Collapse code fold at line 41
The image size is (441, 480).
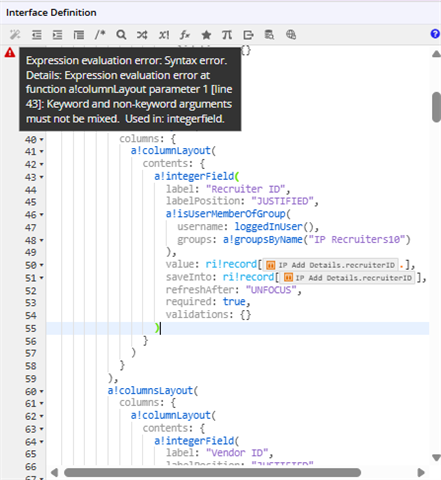[42, 151]
